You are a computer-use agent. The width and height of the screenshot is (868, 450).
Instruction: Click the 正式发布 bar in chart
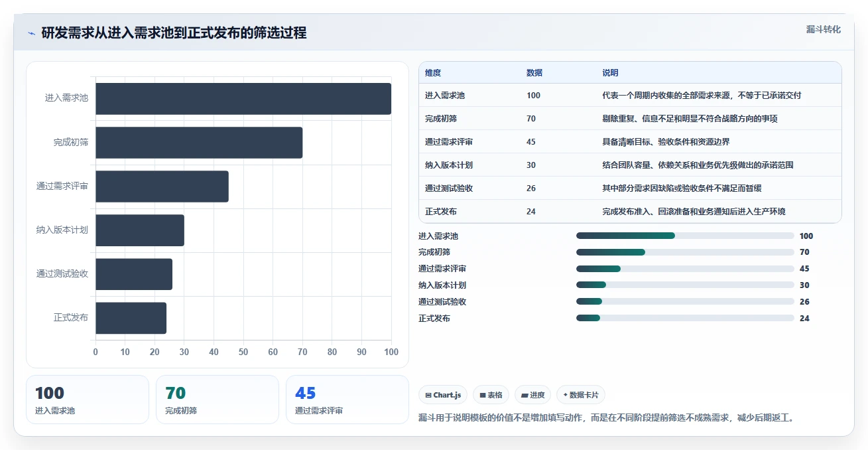coord(131,318)
